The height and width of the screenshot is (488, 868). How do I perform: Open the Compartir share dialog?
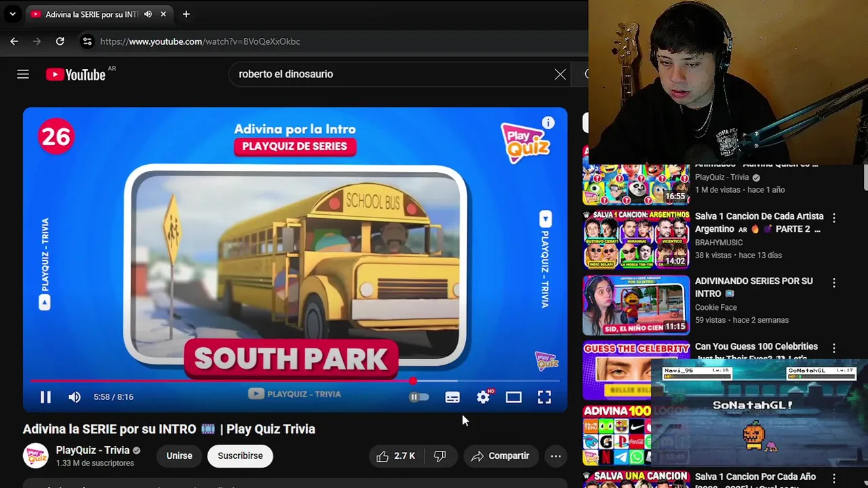pyautogui.click(x=500, y=456)
